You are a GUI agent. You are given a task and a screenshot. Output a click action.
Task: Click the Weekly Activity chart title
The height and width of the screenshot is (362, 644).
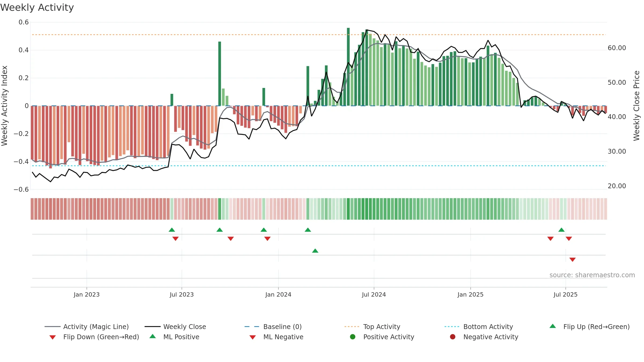[37, 8]
